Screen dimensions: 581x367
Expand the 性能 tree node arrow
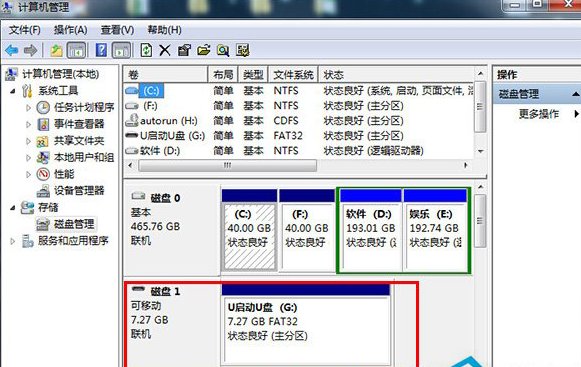pyautogui.click(x=29, y=174)
